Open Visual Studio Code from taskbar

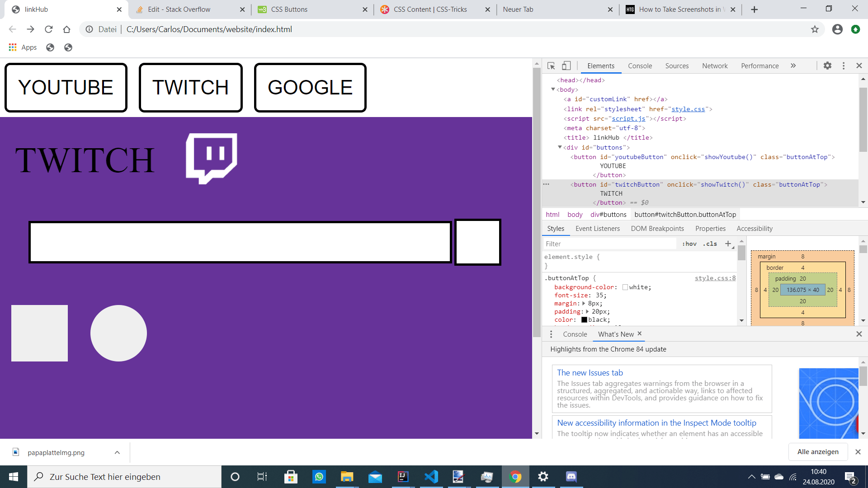coord(431,477)
